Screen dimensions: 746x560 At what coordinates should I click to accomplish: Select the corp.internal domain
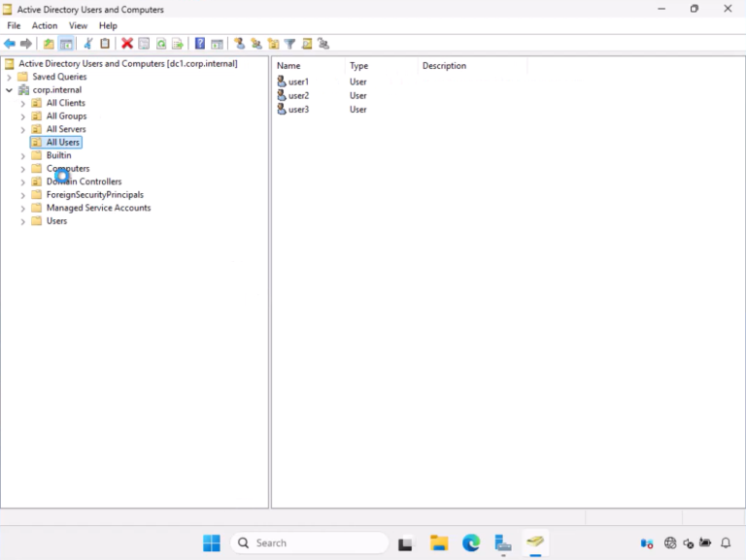pyautogui.click(x=57, y=90)
